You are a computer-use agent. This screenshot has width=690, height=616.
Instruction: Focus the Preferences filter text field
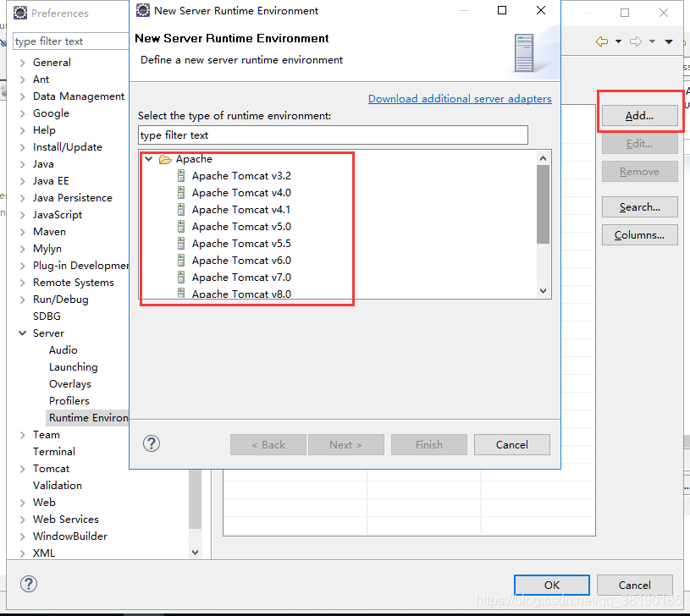71,41
